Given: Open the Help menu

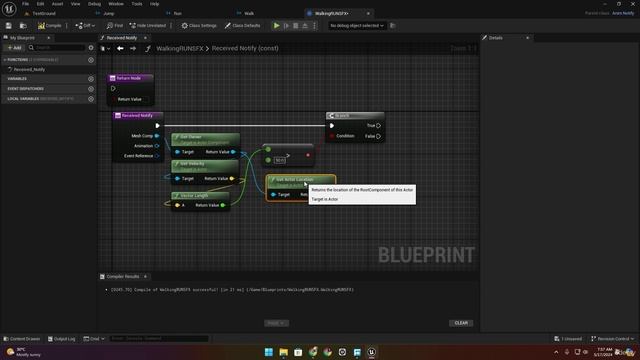Looking at the screenshot, I should point(154,4).
